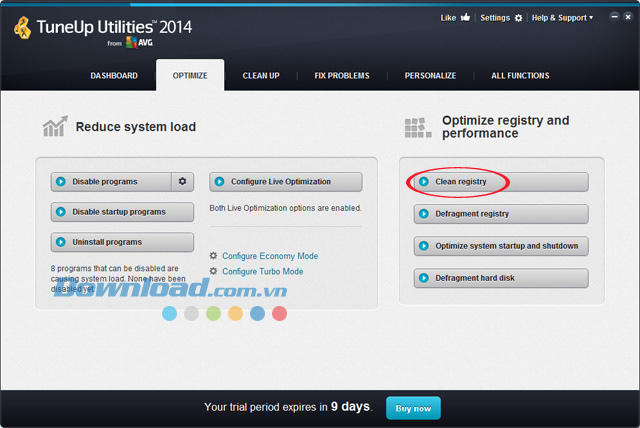This screenshot has width=640, height=428.
Task: Open the Configure Economy Mode link
Action: [270, 256]
